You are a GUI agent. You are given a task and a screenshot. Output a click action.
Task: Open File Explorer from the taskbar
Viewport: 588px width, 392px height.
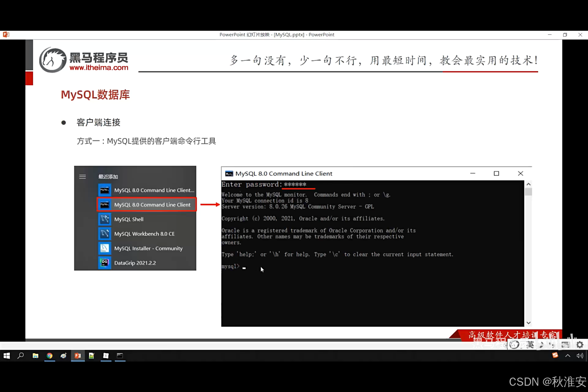click(35, 356)
